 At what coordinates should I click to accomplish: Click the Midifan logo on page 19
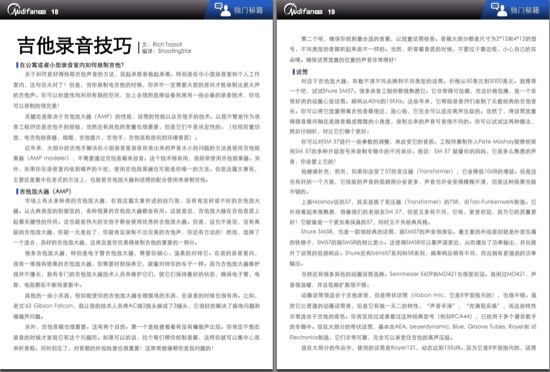pos(303,10)
